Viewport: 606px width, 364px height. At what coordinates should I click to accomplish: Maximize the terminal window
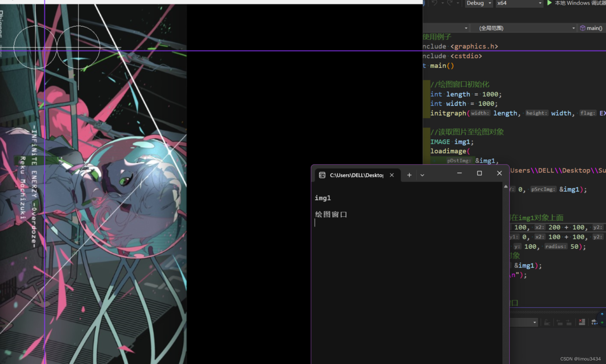[479, 173]
